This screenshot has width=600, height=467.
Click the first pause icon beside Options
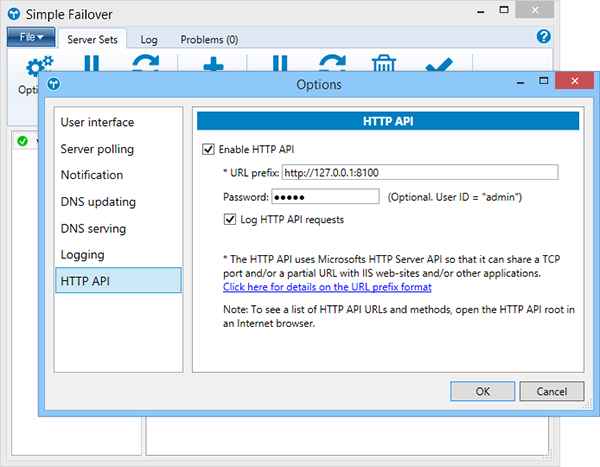click(91, 66)
